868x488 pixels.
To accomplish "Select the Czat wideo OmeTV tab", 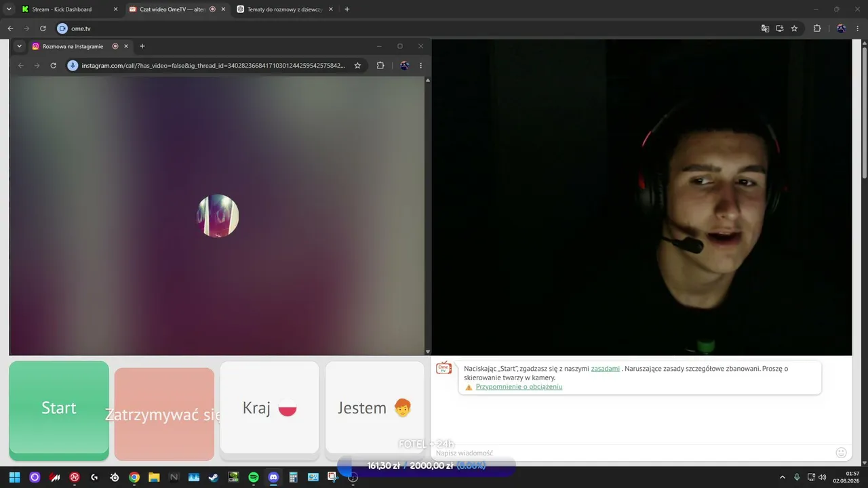I will [x=176, y=9].
